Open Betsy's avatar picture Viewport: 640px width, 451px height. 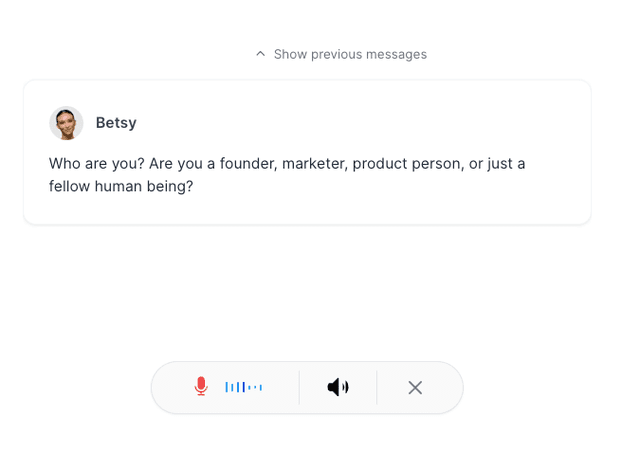click(66, 123)
